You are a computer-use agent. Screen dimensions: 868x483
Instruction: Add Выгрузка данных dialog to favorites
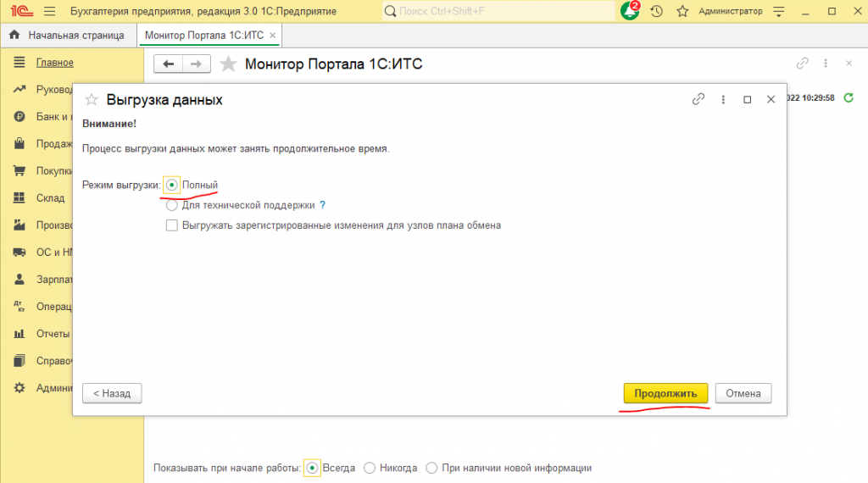tap(92, 99)
